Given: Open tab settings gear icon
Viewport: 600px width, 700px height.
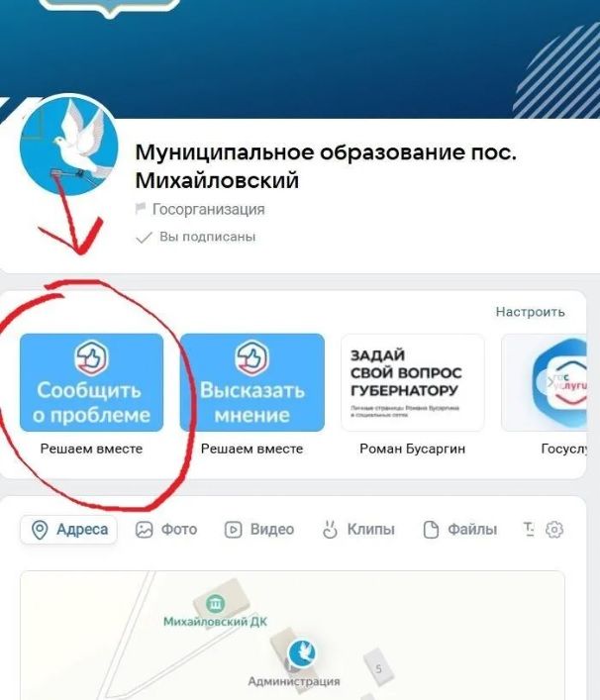Looking at the screenshot, I should pos(554,530).
